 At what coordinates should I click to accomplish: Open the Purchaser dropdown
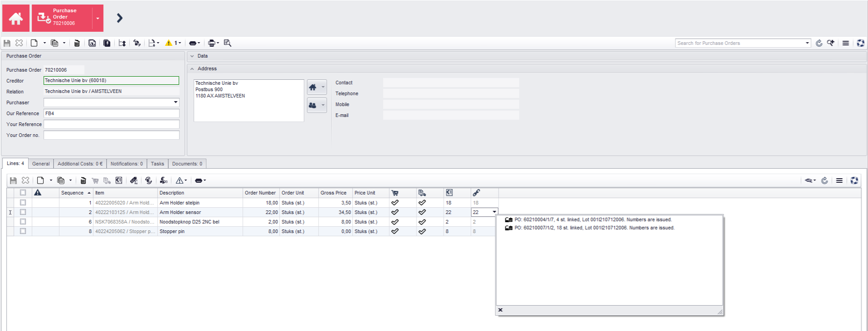[175, 102]
